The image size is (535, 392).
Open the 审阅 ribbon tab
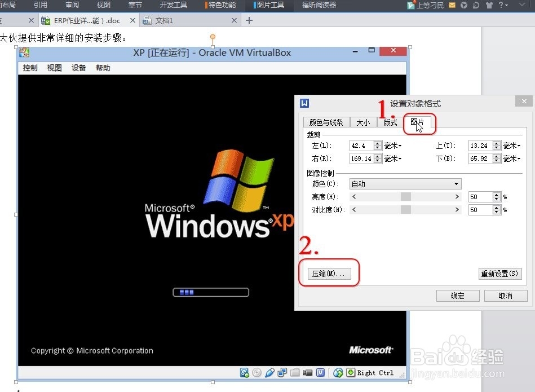pos(72,5)
